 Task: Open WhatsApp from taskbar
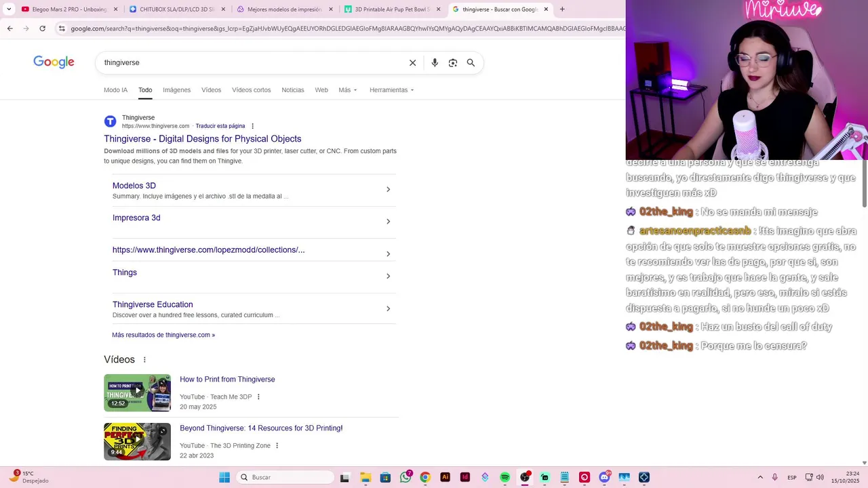pyautogui.click(x=406, y=477)
